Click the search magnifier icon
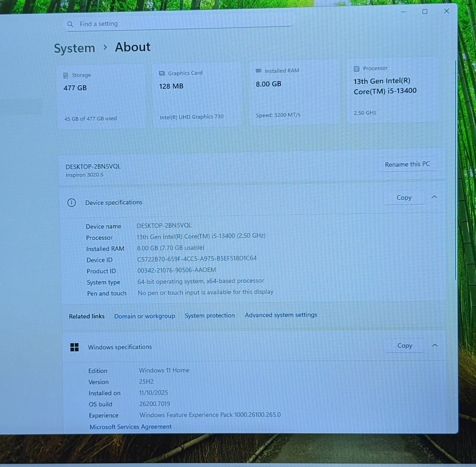Viewport: 476px width, 467px height. (70, 24)
